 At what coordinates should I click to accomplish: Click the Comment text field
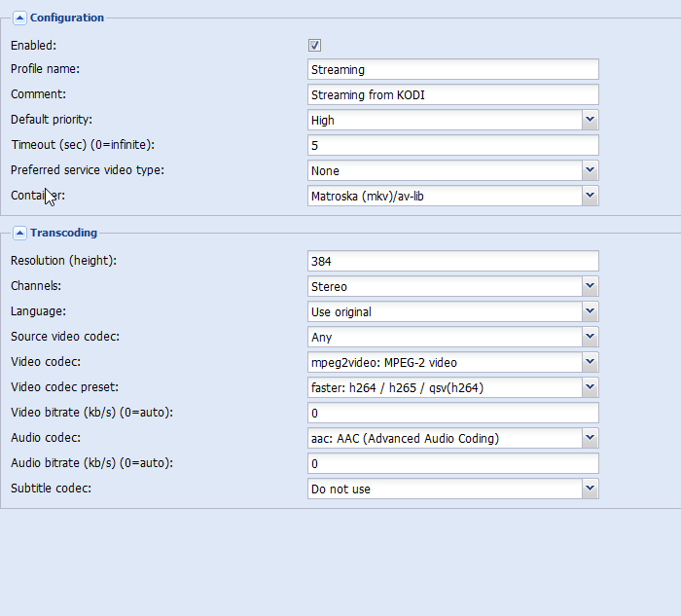(x=452, y=94)
